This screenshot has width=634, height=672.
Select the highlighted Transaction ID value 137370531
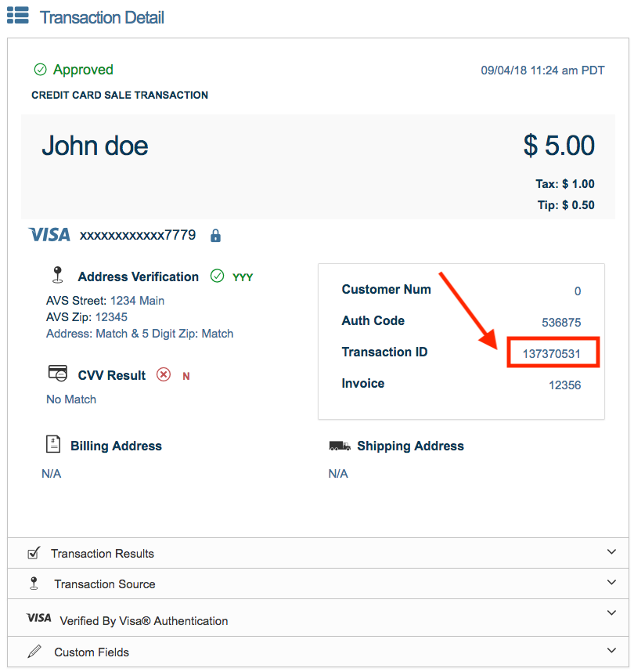click(x=553, y=352)
